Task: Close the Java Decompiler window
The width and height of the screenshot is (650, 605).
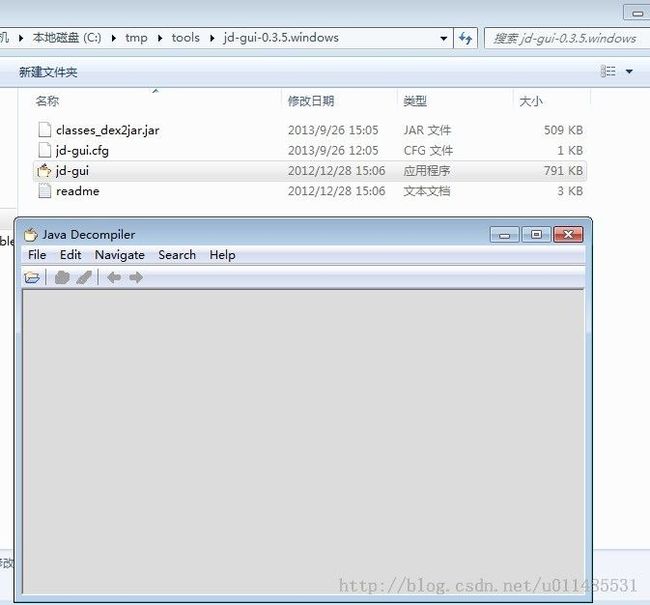Action: click(x=568, y=235)
